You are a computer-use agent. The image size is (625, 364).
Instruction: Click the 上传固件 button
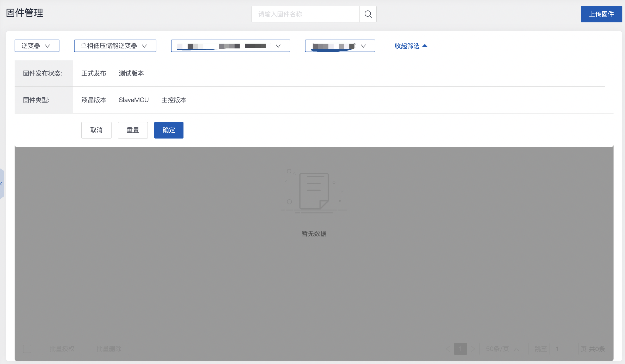pyautogui.click(x=601, y=14)
